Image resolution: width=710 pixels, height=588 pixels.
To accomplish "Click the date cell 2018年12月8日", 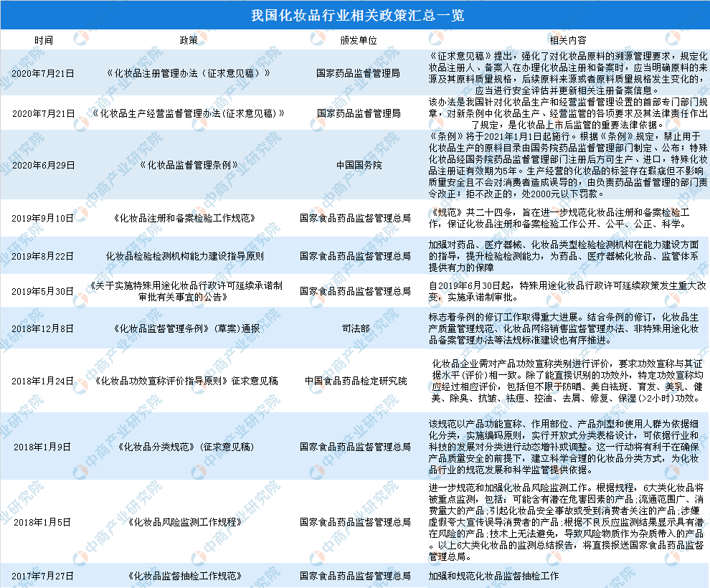I will tap(42, 328).
